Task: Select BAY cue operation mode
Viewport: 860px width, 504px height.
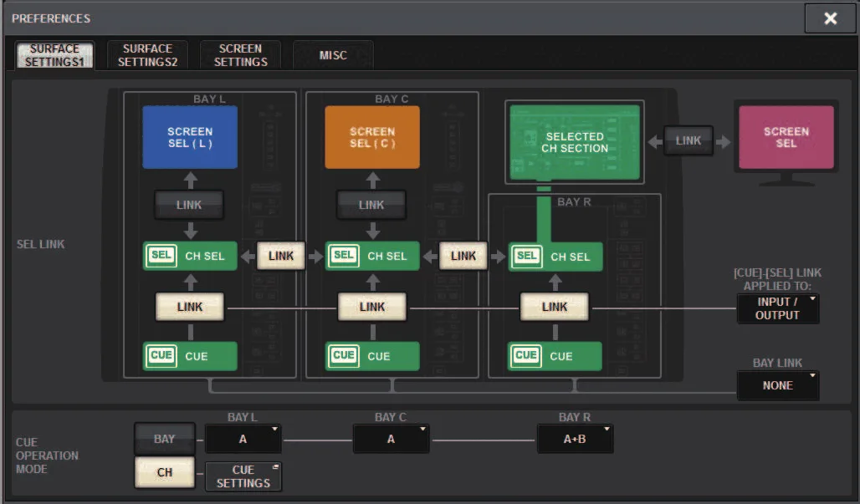Action: coord(165,439)
